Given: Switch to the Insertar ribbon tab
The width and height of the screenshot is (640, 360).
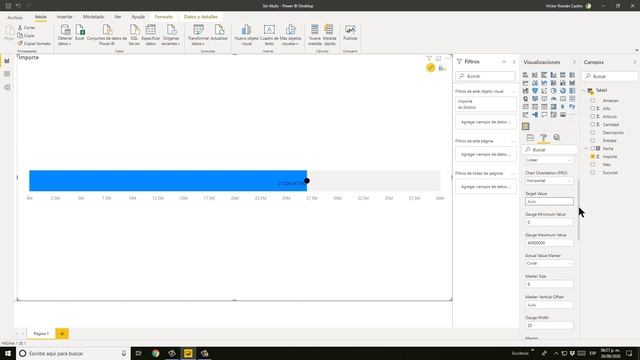Looking at the screenshot, I should (x=64, y=17).
